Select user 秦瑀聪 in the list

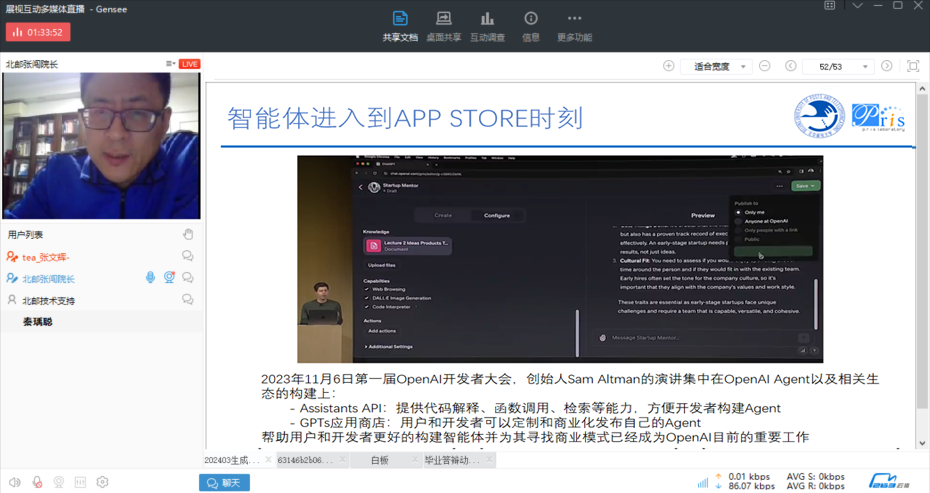click(37, 322)
